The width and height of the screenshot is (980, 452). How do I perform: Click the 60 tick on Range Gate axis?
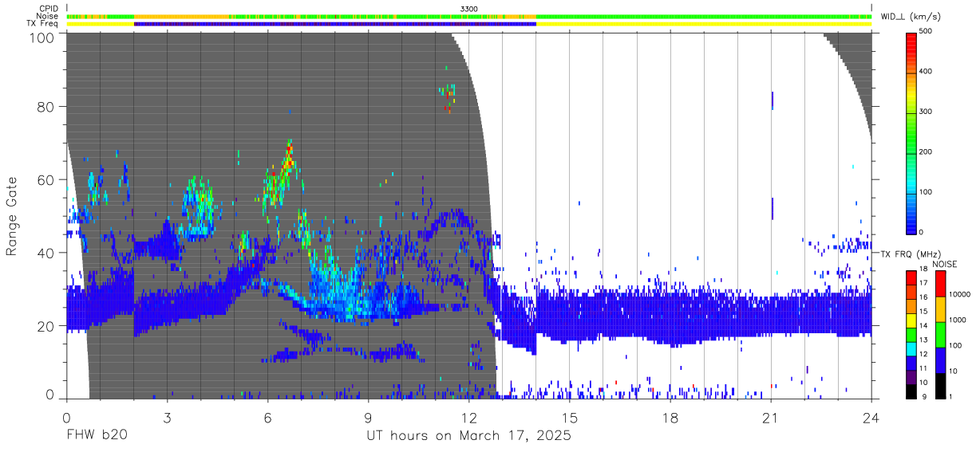pos(46,180)
